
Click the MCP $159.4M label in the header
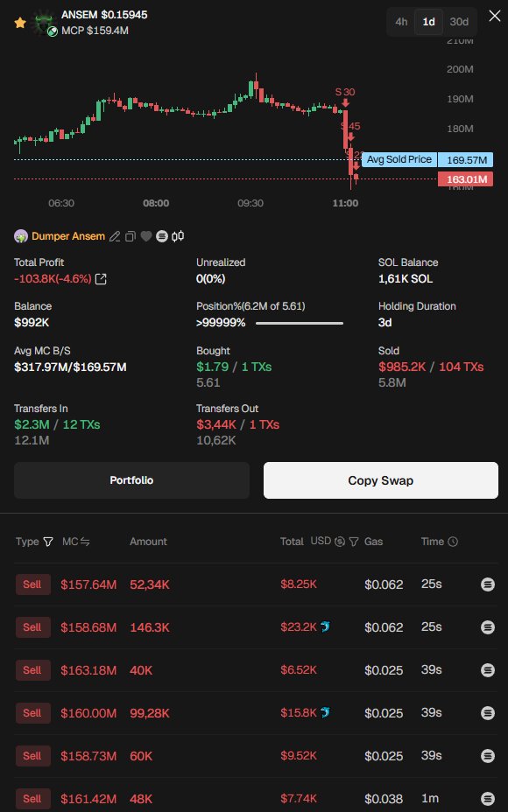click(x=95, y=31)
